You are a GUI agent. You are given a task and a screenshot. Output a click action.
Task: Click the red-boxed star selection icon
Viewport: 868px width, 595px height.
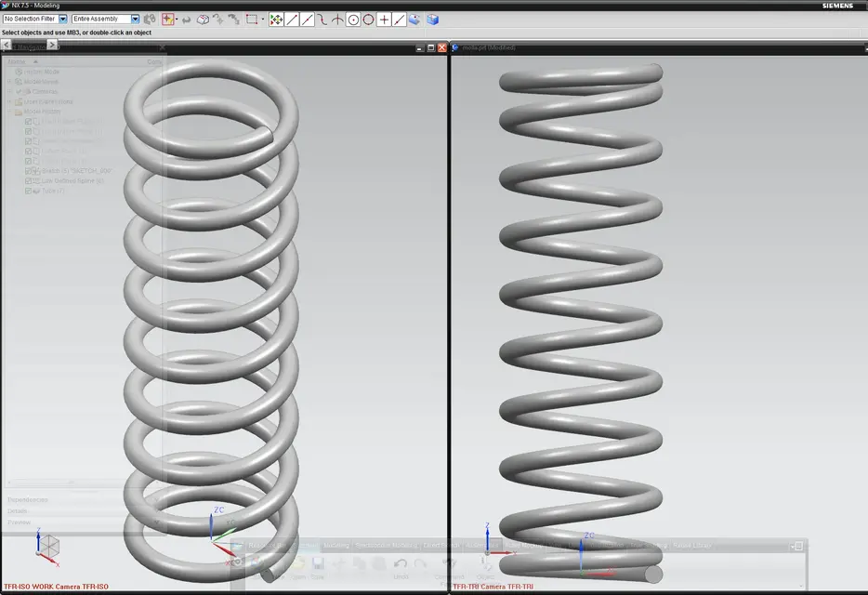(x=167, y=20)
